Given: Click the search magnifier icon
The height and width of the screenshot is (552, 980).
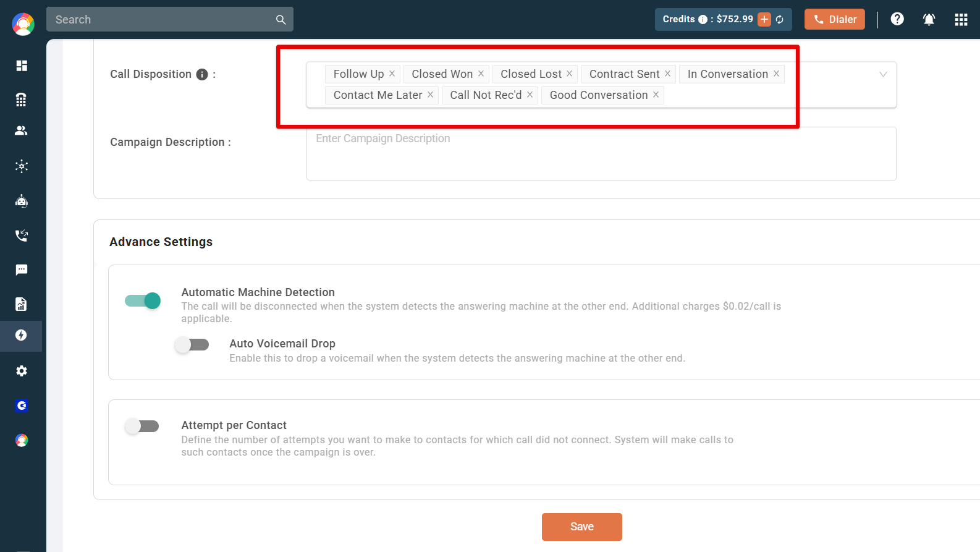Looking at the screenshot, I should click(x=281, y=20).
